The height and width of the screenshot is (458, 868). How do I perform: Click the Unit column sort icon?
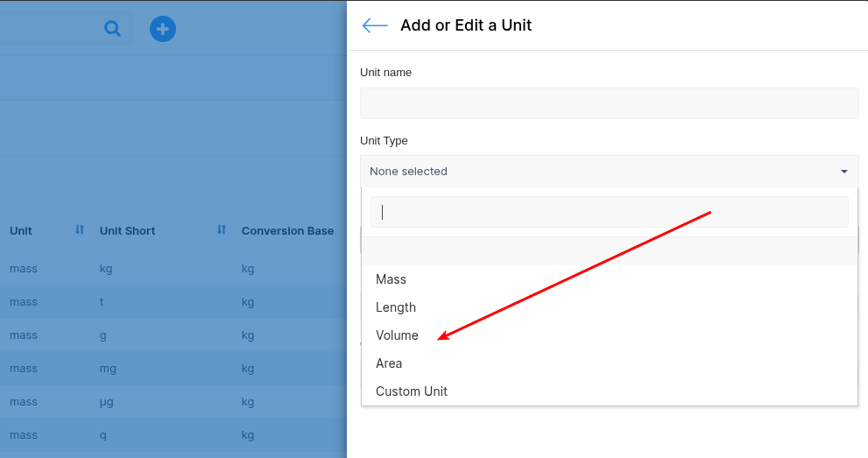(x=80, y=230)
